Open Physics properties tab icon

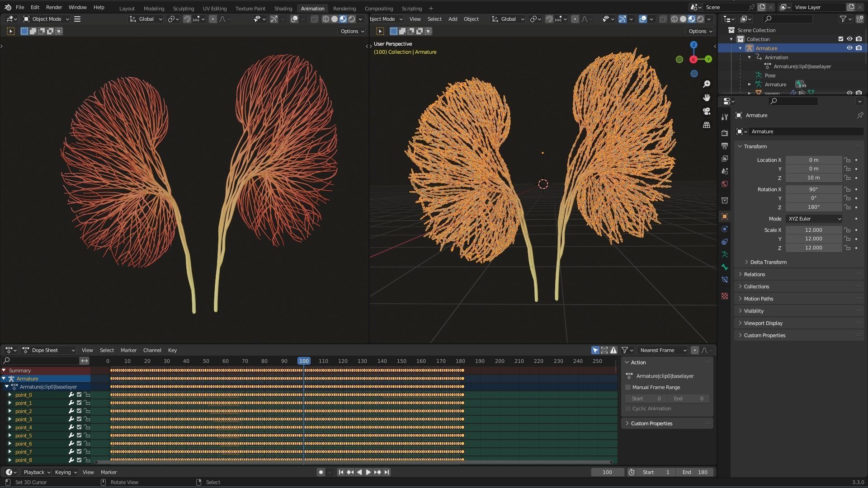click(725, 229)
